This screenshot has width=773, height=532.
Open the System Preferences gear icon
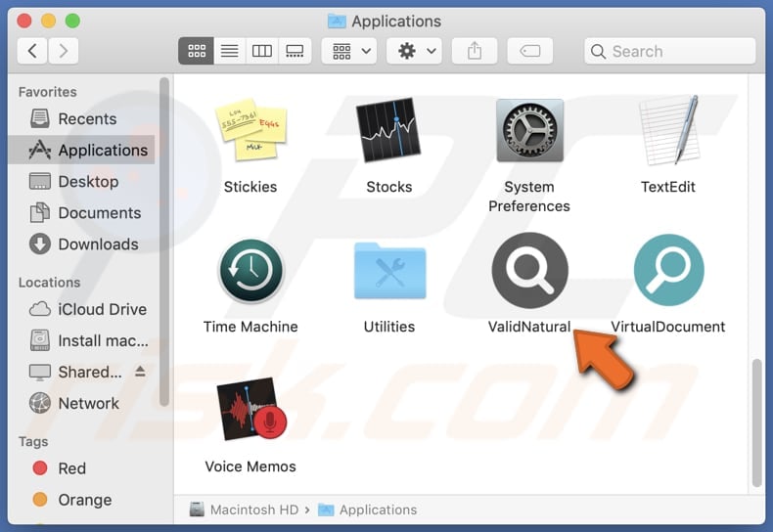point(530,130)
